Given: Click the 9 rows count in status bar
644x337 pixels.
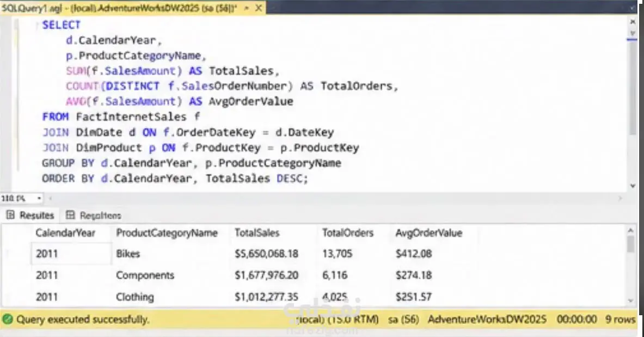Looking at the screenshot, I should [x=620, y=320].
